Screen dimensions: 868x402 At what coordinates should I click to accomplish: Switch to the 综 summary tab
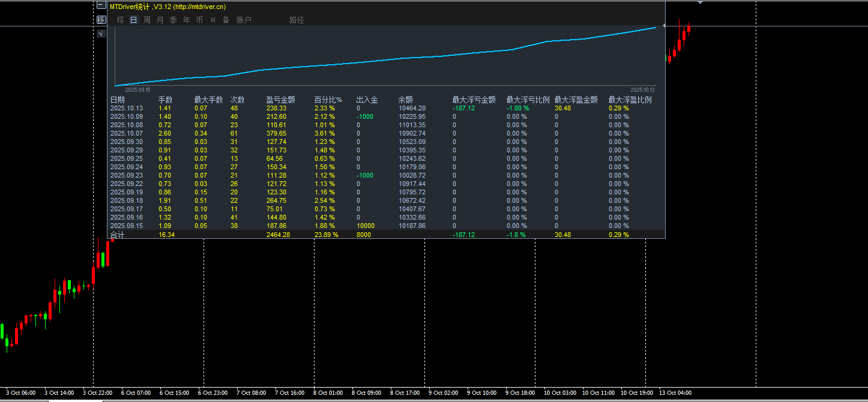pos(121,20)
